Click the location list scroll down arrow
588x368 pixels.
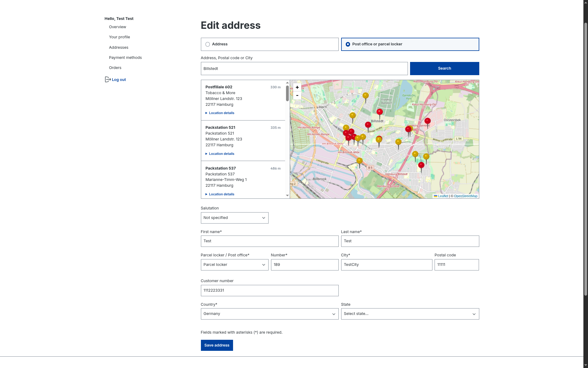tap(287, 196)
